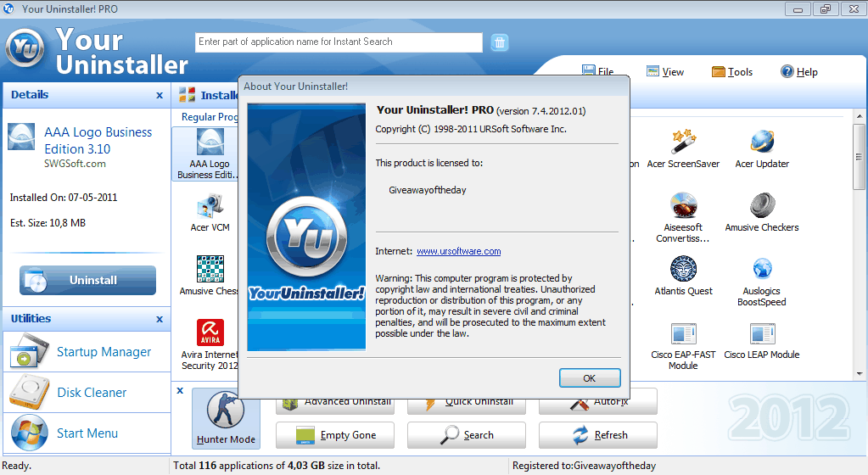Screen dimensions: 868x475
Task: Click the trash can clear-search icon
Action: (x=499, y=42)
